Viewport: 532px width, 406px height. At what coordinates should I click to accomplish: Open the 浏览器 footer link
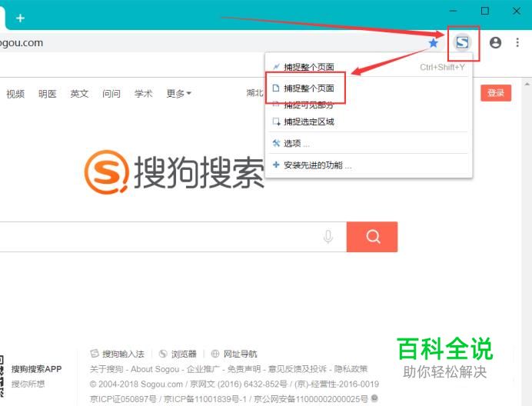click(178, 354)
